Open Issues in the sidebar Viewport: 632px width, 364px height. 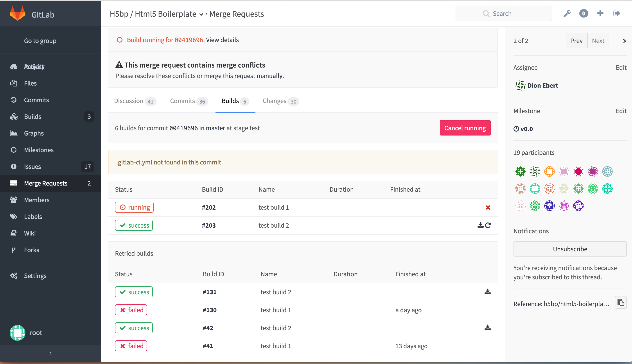click(x=32, y=166)
